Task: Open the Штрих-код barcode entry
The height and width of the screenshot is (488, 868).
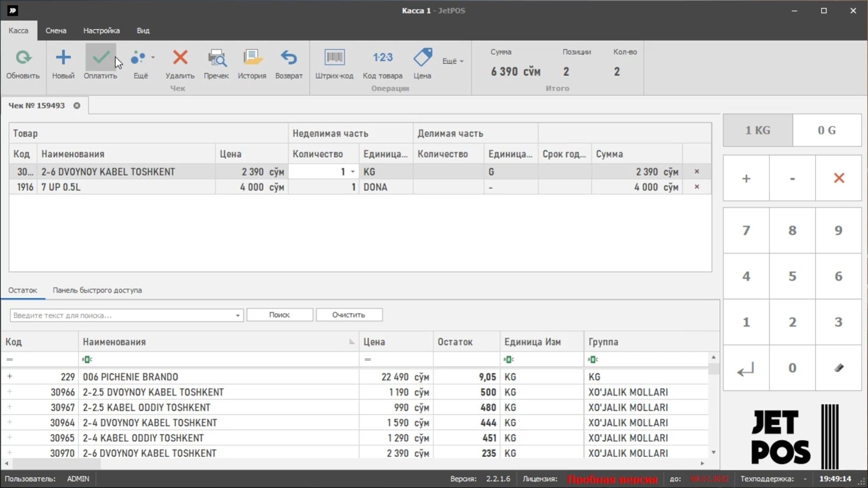Action: [335, 58]
